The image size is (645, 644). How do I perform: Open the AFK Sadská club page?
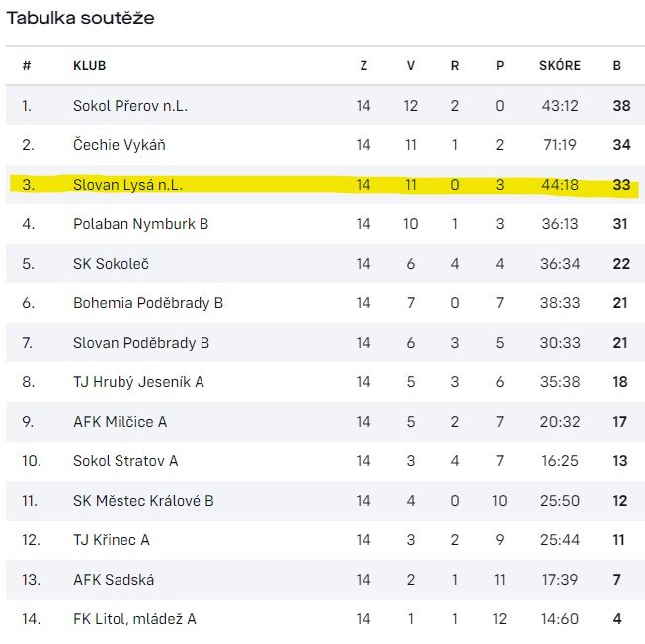(x=114, y=580)
